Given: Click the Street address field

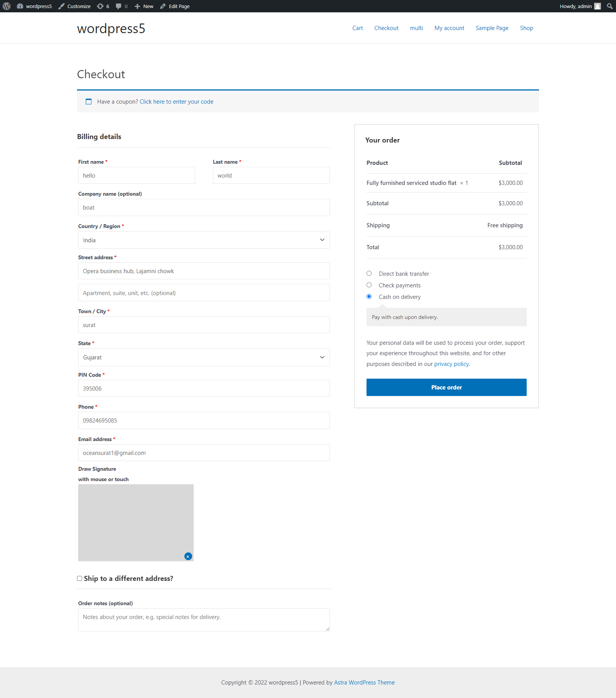Looking at the screenshot, I should click(204, 271).
